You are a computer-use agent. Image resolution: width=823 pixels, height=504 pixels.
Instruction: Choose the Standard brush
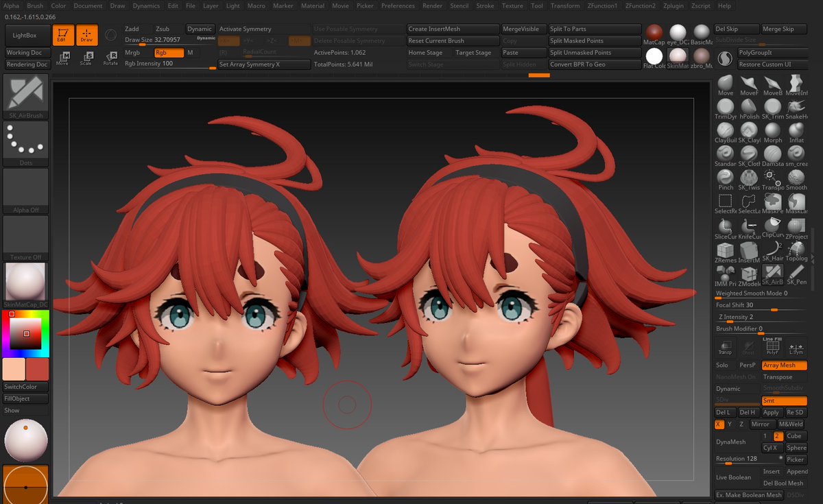coord(725,156)
